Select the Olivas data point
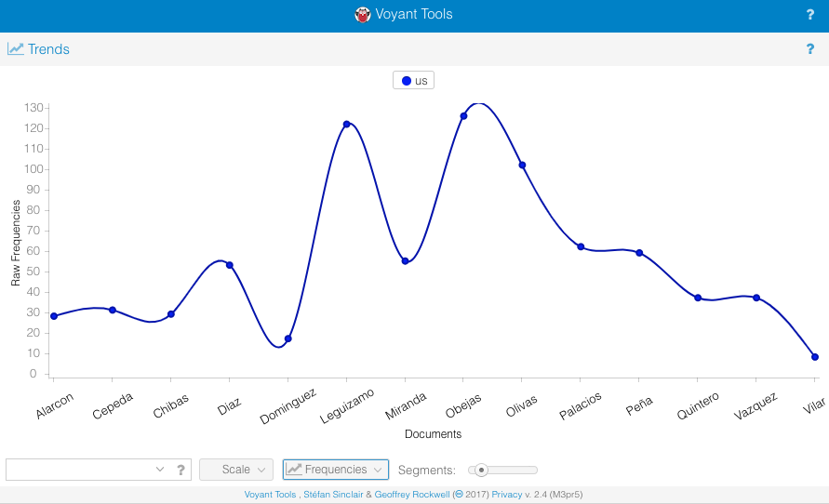Image resolution: width=829 pixels, height=504 pixels. click(522, 166)
